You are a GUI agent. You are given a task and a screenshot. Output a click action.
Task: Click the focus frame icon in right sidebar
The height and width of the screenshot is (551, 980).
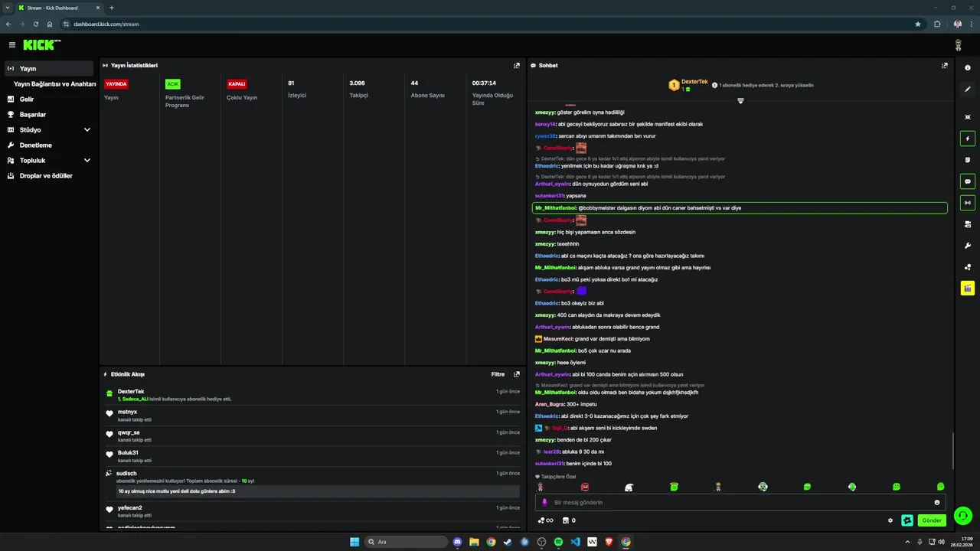(x=968, y=117)
